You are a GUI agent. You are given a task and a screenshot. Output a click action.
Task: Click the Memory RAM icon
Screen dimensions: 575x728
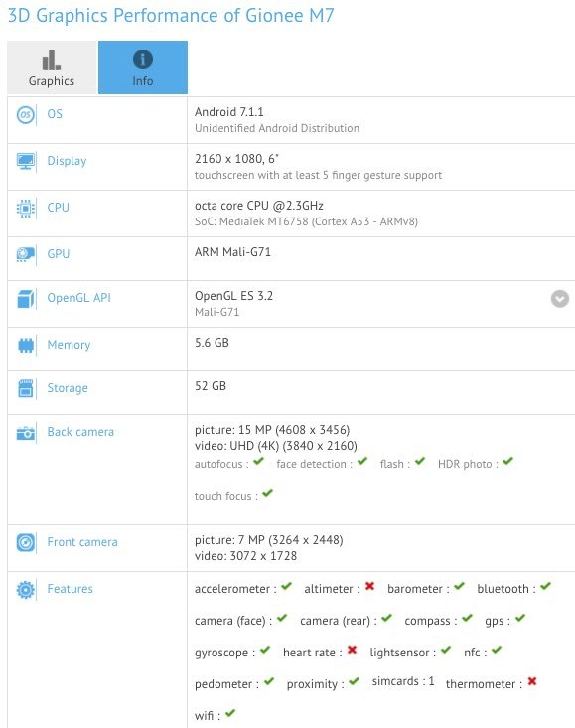coord(26,345)
